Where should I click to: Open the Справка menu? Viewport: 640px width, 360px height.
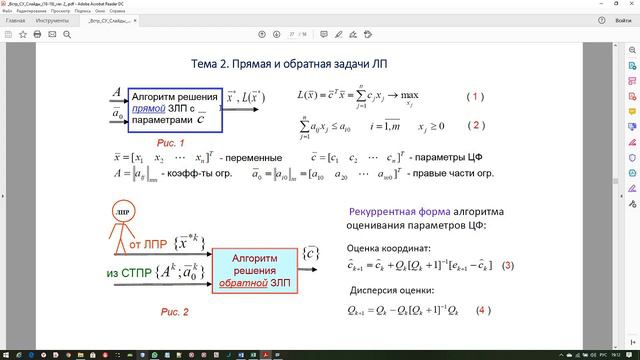117,11
